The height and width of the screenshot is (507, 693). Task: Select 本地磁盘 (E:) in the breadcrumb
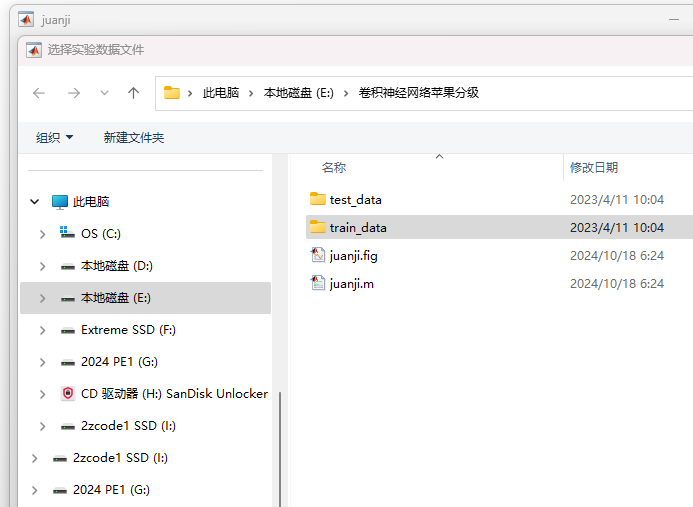(299, 93)
